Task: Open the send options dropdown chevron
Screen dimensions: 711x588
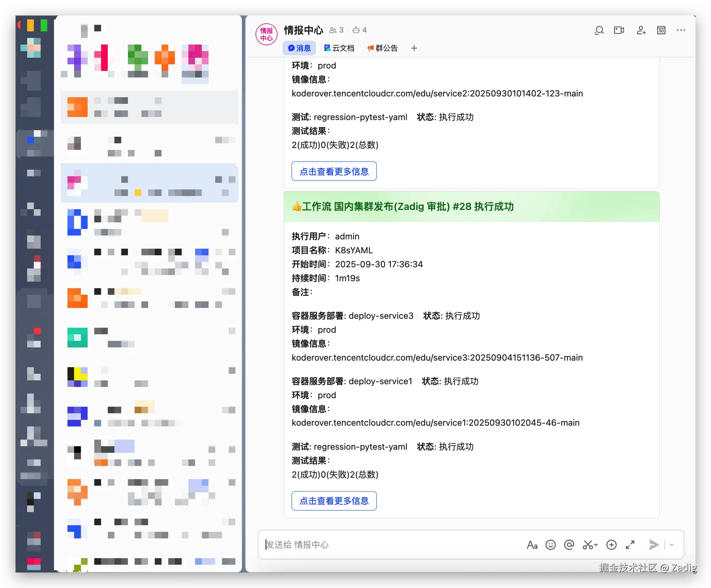Action: [671, 545]
